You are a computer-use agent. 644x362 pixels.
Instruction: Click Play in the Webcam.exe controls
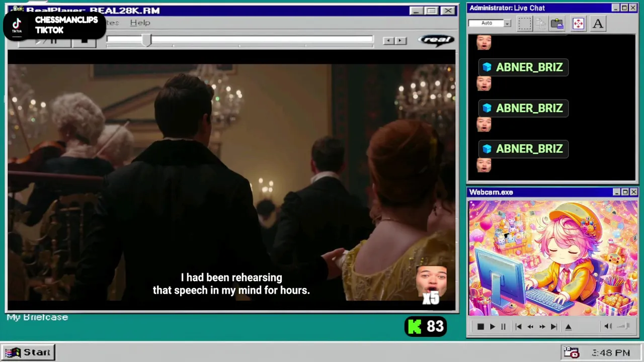click(x=493, y=327)
